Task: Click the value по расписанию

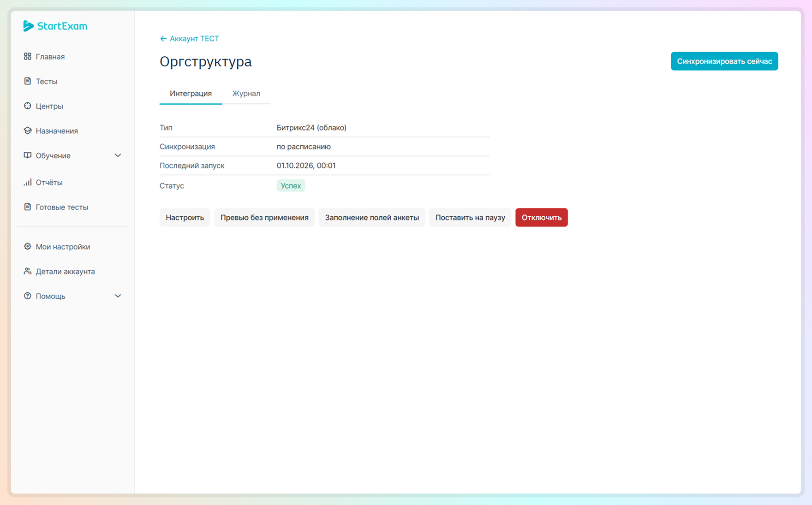Action: tap(304, 147)
